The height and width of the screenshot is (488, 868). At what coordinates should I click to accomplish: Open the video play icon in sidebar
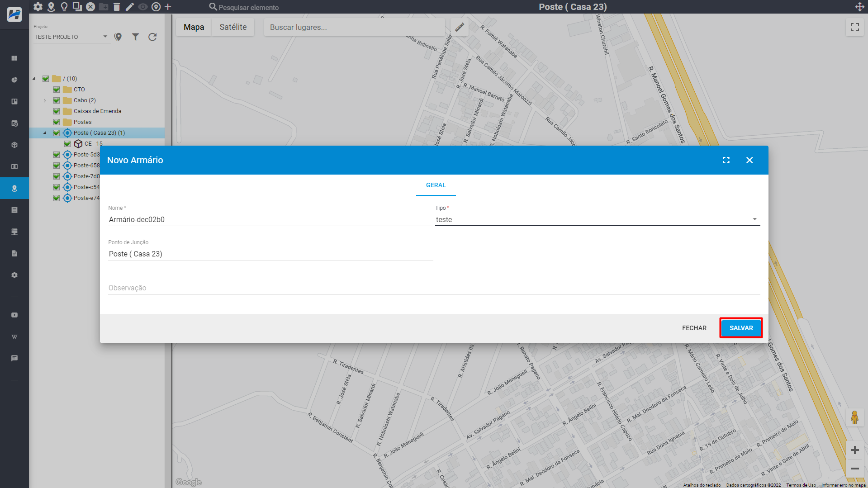tap(14, 315)
